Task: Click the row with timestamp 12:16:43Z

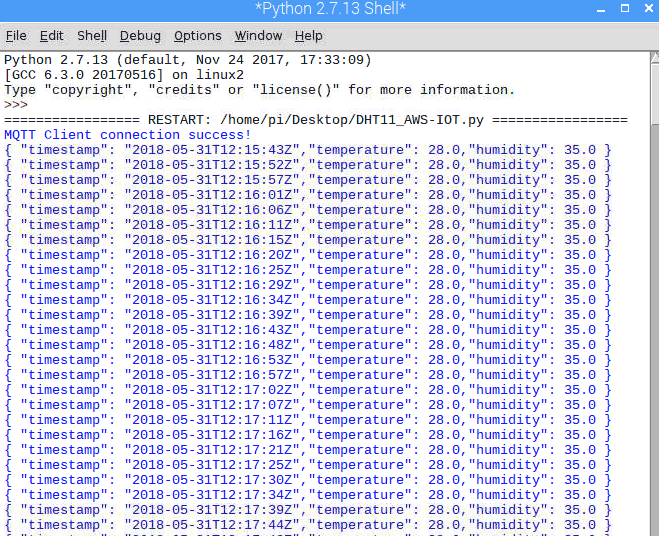Action: pyautogui.click(x=308, y=330)
